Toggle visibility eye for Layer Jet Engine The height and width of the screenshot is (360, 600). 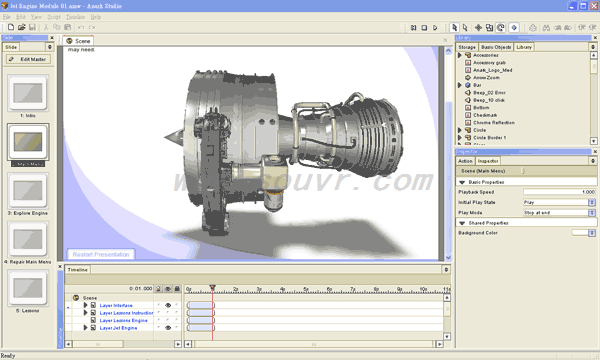click(x=168, y=328)
